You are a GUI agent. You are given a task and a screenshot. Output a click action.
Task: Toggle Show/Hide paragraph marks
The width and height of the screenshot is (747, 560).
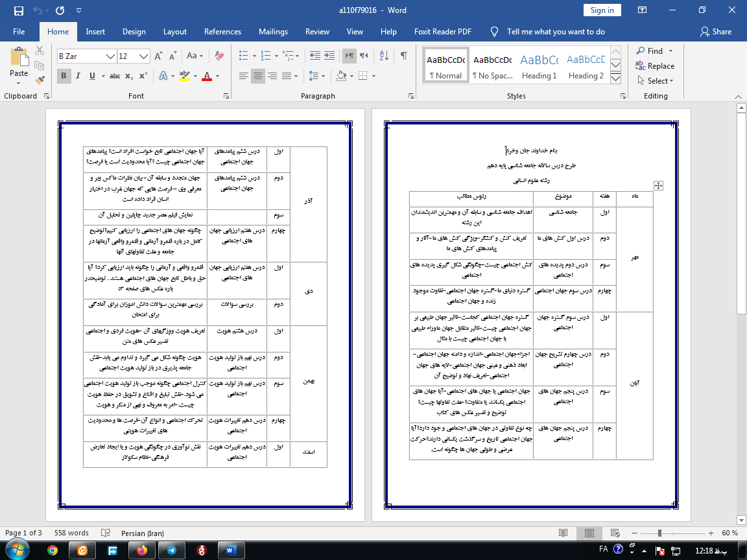(403, 56)
